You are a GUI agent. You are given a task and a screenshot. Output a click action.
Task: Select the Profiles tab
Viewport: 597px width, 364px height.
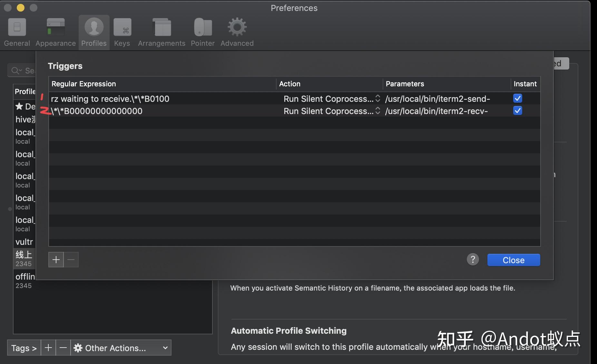pos(94,32)
